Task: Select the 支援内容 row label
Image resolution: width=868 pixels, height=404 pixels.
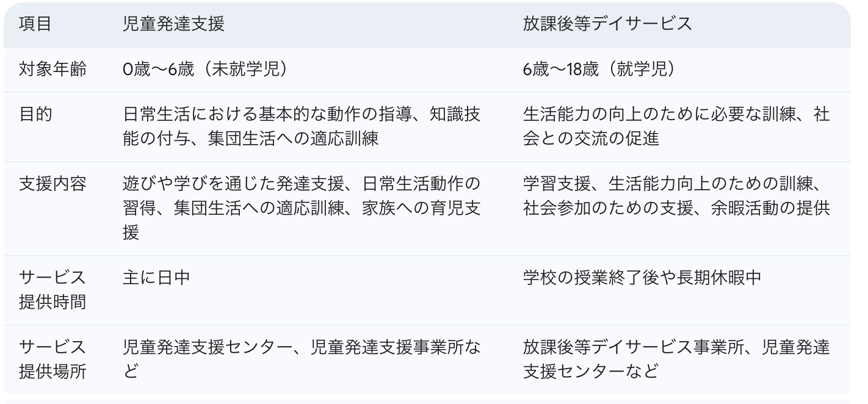Action: 52,185
